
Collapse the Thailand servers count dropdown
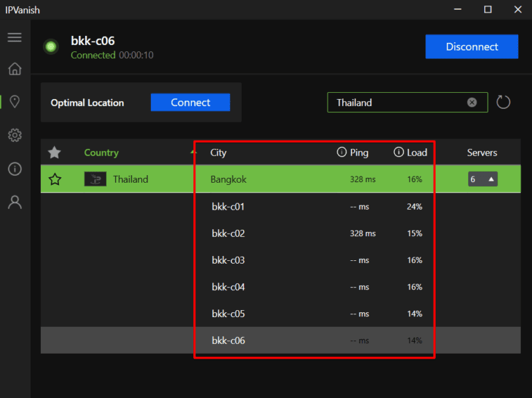coord(483,179)
